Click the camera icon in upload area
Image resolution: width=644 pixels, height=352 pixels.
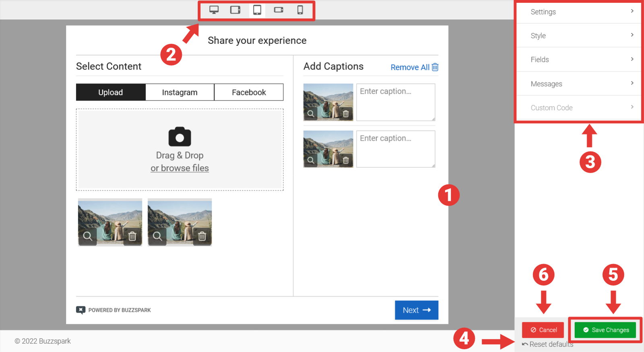pyautogui.click(x=180, y=137)
